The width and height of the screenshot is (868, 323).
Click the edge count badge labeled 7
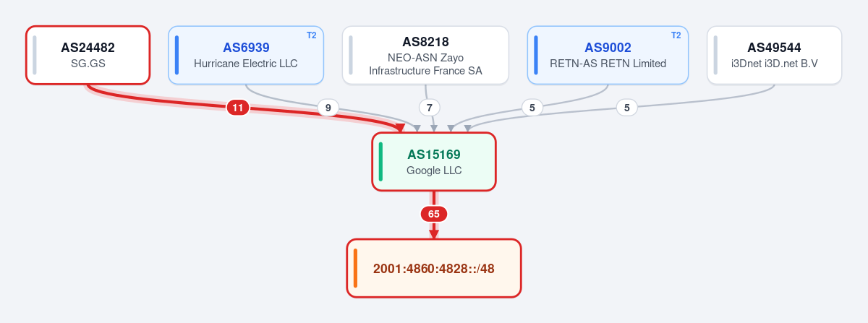[430, 108]
